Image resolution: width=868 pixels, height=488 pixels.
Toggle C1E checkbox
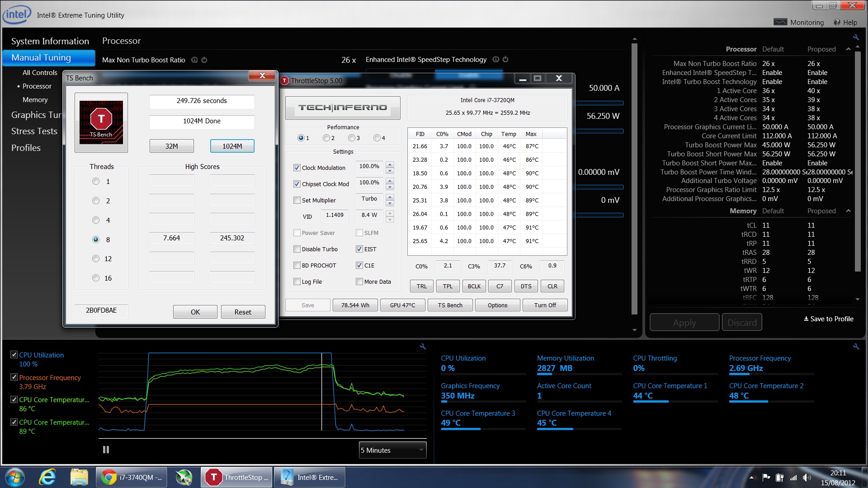359,265
